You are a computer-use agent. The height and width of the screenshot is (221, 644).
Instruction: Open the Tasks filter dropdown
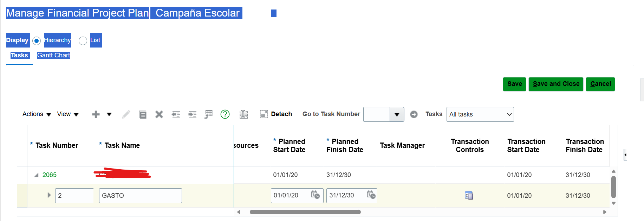click(x=480, y=114)
